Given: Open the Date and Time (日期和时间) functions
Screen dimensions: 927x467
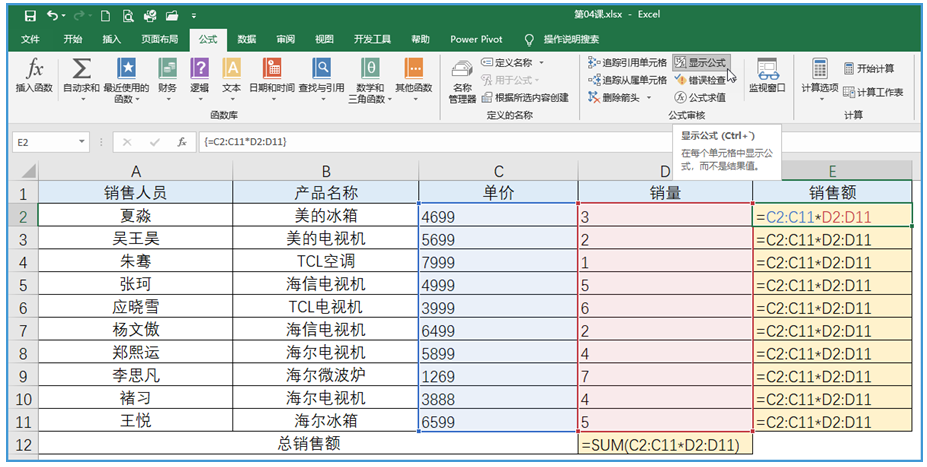Looking at the screenshot, I should click(x=271, y=76).
